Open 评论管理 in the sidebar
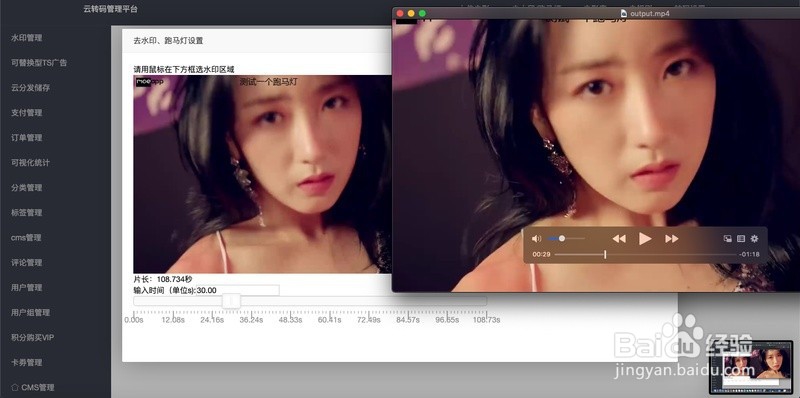 pos(27,263)
